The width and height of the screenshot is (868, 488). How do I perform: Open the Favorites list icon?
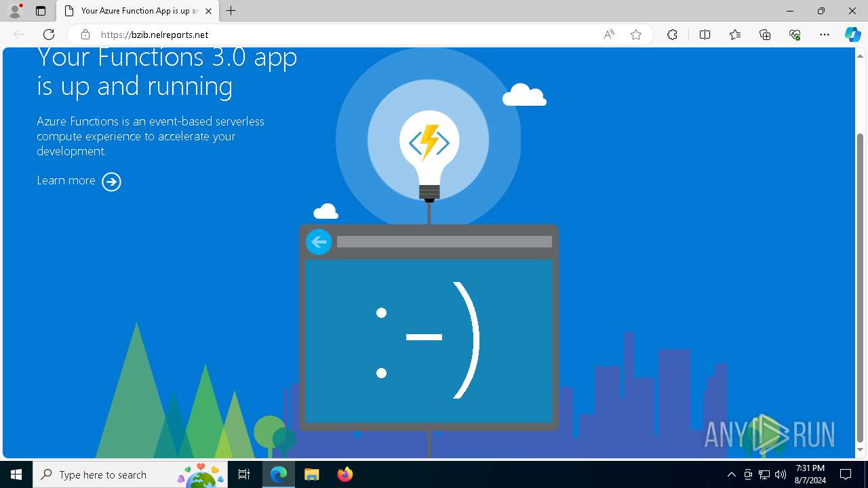pos(735,35)
